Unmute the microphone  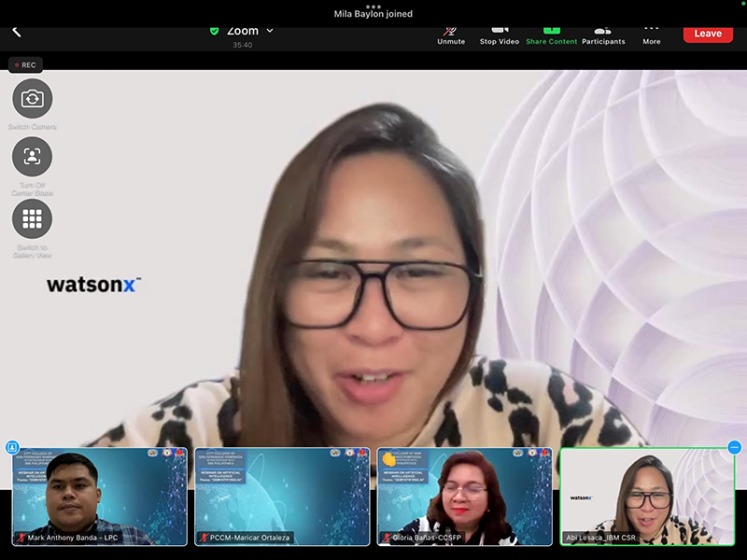click(x=451, y=35)
